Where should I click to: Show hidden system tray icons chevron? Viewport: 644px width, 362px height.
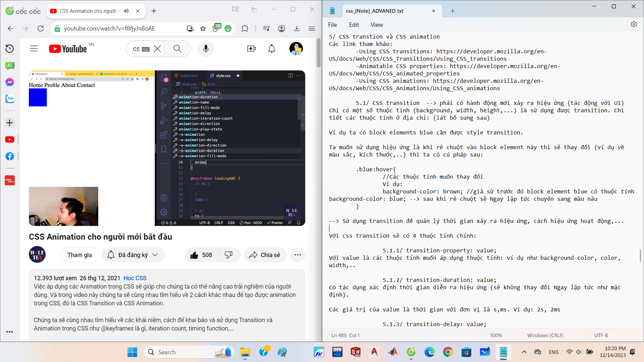tap(524, 352)
